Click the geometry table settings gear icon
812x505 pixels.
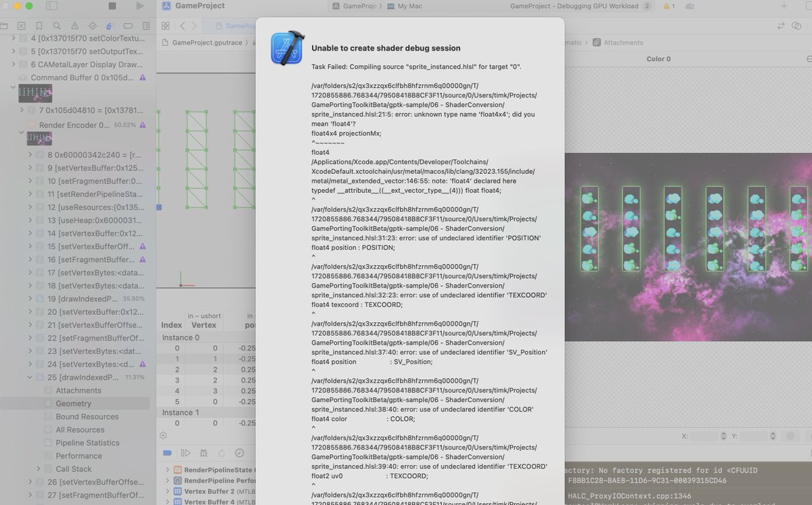pos(163,435)
